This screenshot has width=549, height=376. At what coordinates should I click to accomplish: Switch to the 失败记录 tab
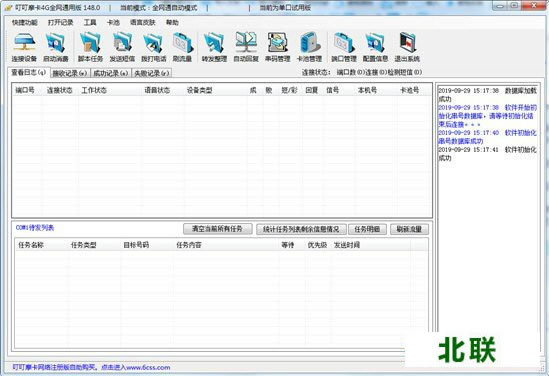pos(152,73)
